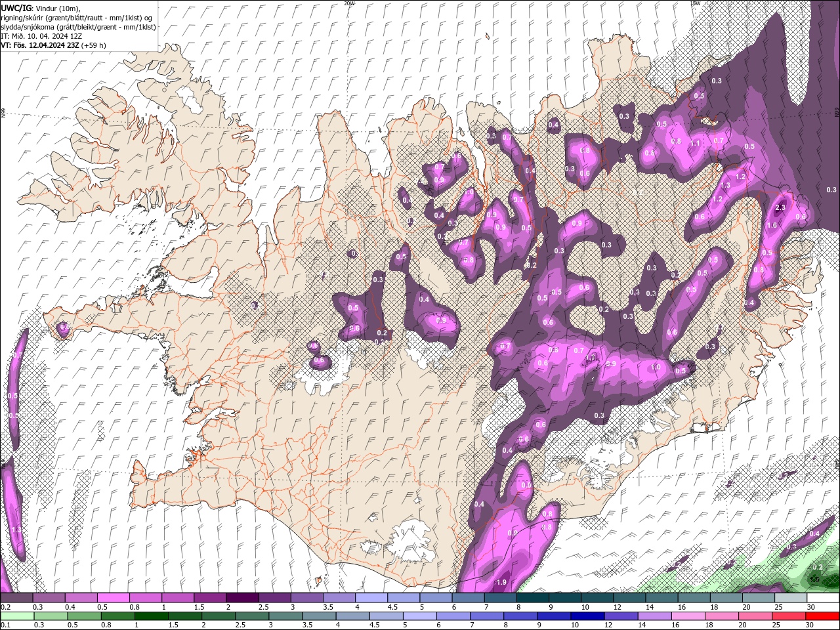Click the 'UWC/IG: Vindur (10m),' title text

[x=41, y=8]
